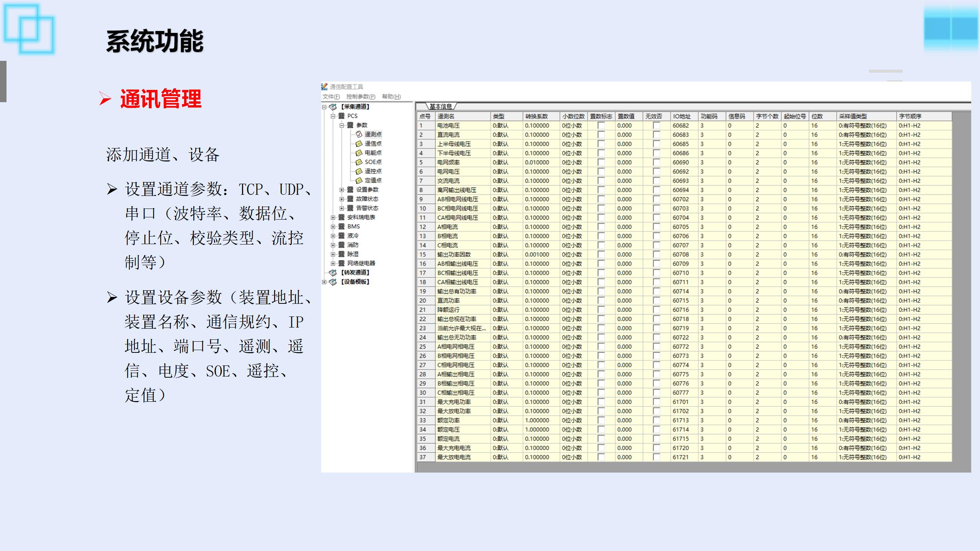Click the 采集通道 channel icon
The height and width of the screenshot is (551, 980).
333,107
